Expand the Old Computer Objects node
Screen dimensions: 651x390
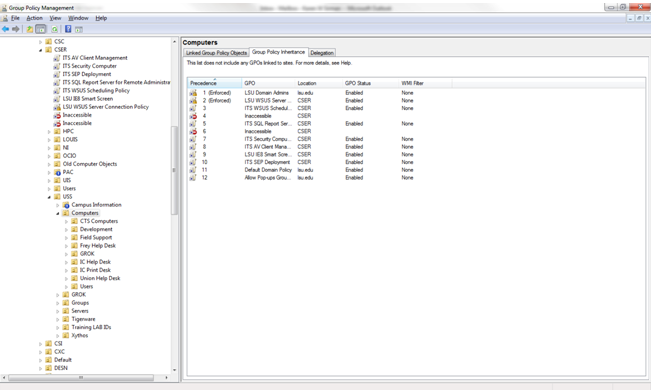click(x=49, y=164)
